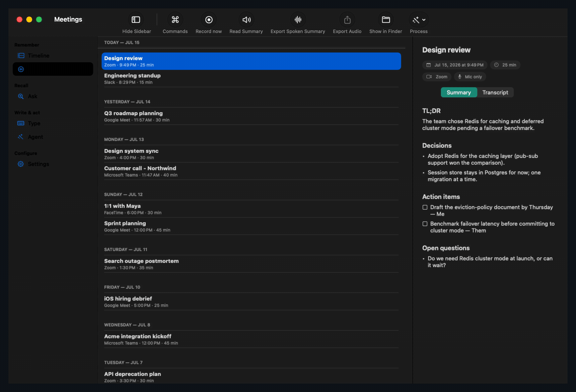The width and height of the screenshot is (576, 392).
Task: Click the yellow minimize window button
Action: pyautogui.click(x=29, y=19)
